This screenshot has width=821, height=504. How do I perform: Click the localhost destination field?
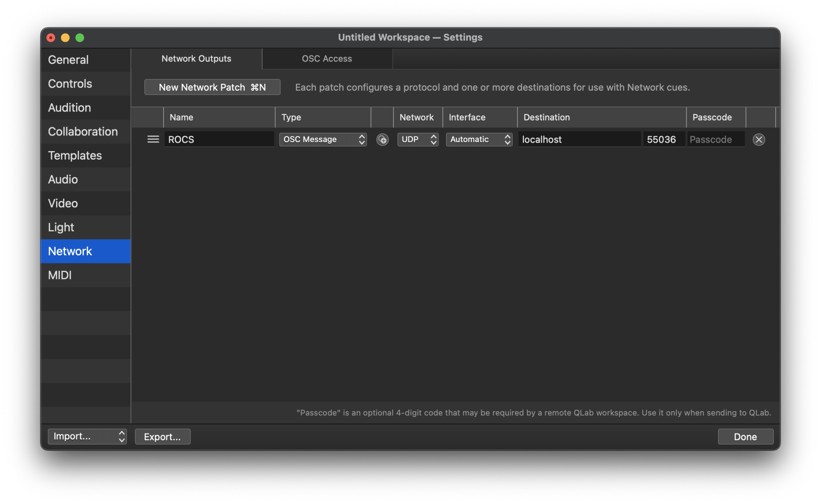[x=579, y=139]
